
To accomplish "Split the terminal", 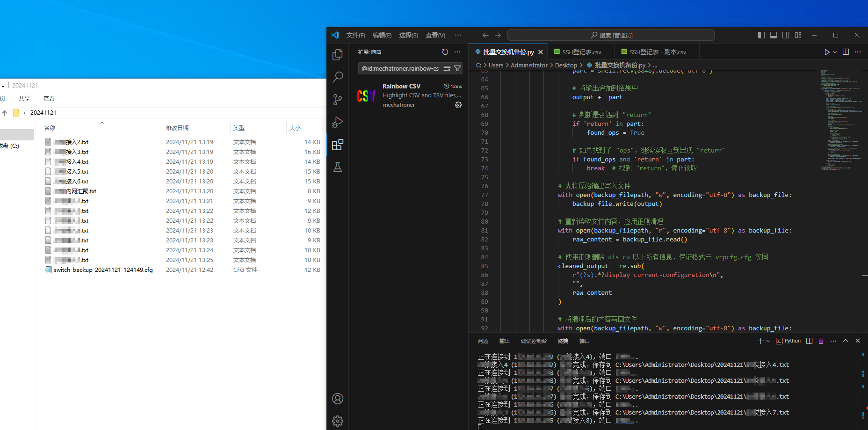I will point(810,341).
